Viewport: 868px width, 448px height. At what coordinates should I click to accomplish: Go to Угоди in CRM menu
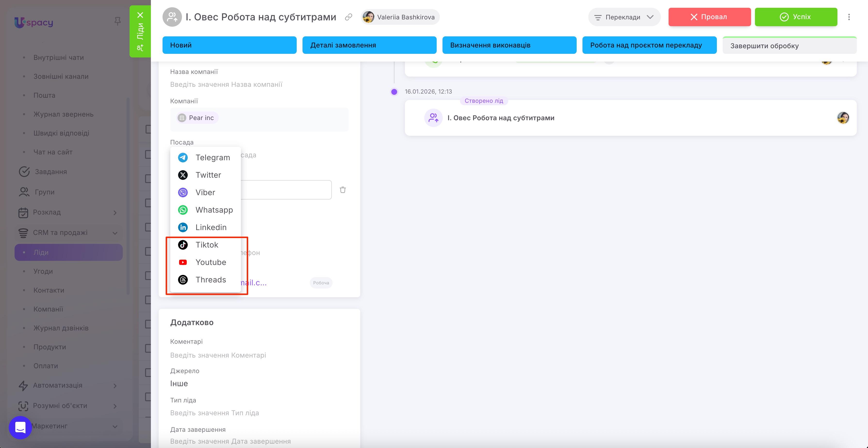(x=43, y=271)
